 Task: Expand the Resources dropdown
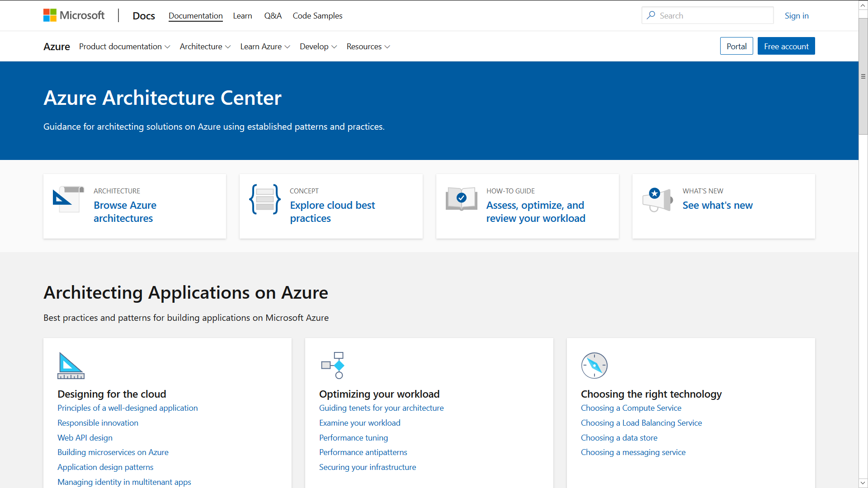368,47
